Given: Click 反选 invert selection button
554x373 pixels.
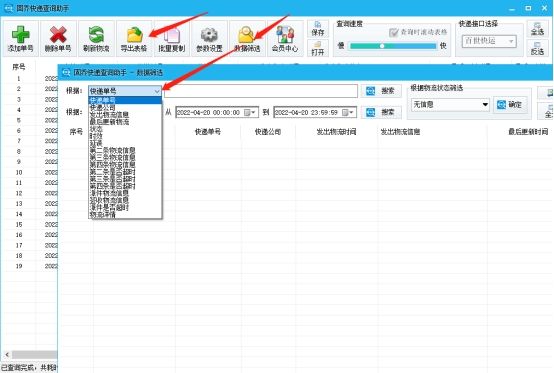Looking at the screenshot, I should pyautogui.click(x=537, y=48).
